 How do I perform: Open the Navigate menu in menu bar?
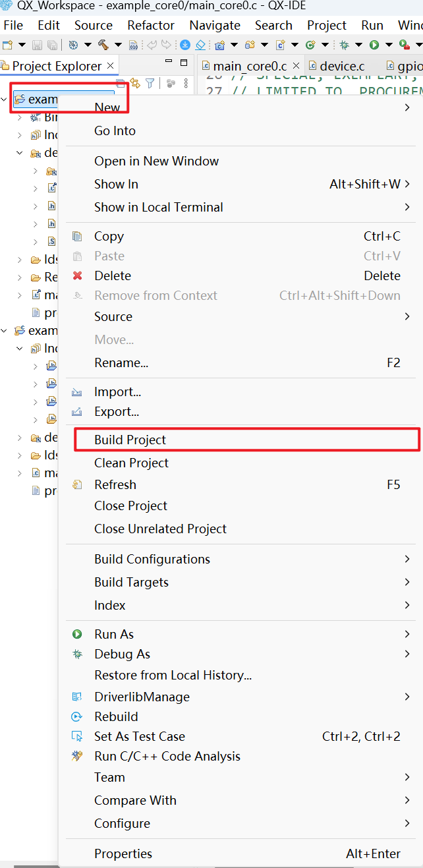[215, 25]
